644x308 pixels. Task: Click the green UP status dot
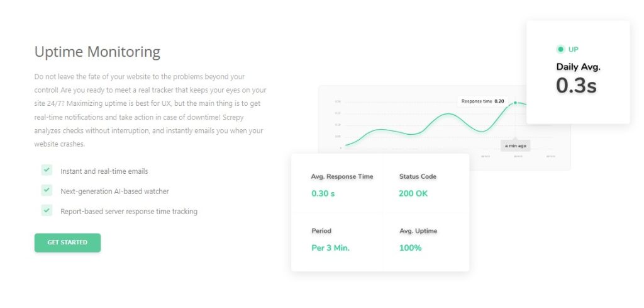point(560,49)
